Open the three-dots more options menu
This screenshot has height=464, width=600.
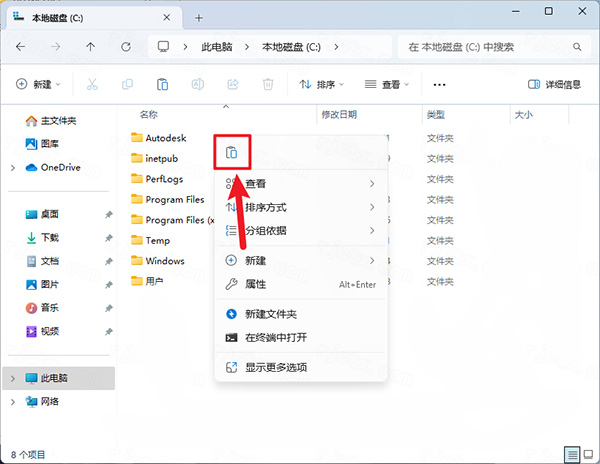439,85
